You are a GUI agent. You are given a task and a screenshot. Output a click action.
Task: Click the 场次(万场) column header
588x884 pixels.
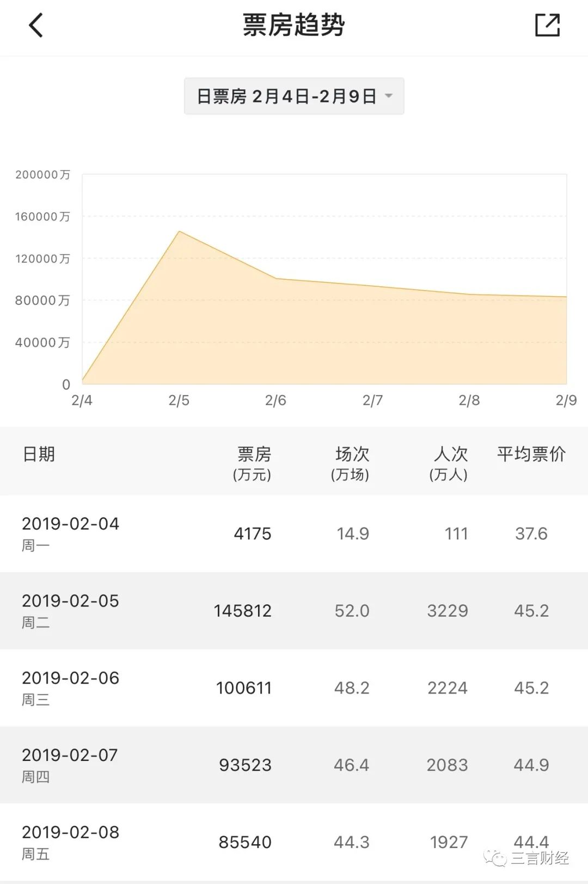(x=351, y=463)
